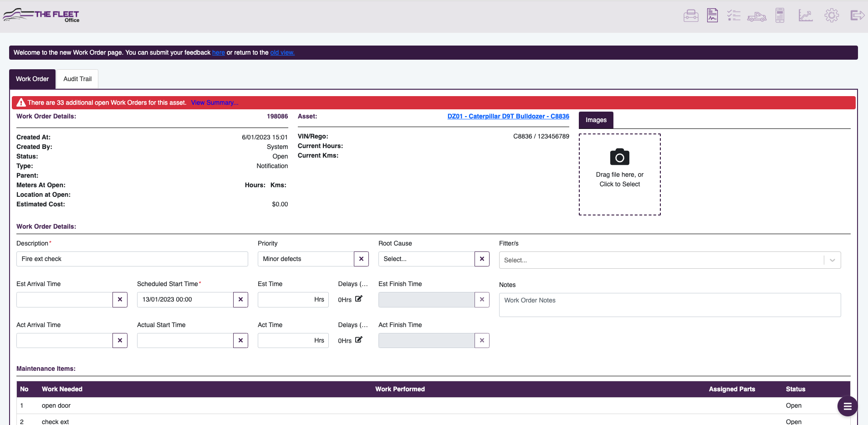The width and height of the screenshot is (868, 425).
Task: Select the Images tab
Action: tap(596, 120)
